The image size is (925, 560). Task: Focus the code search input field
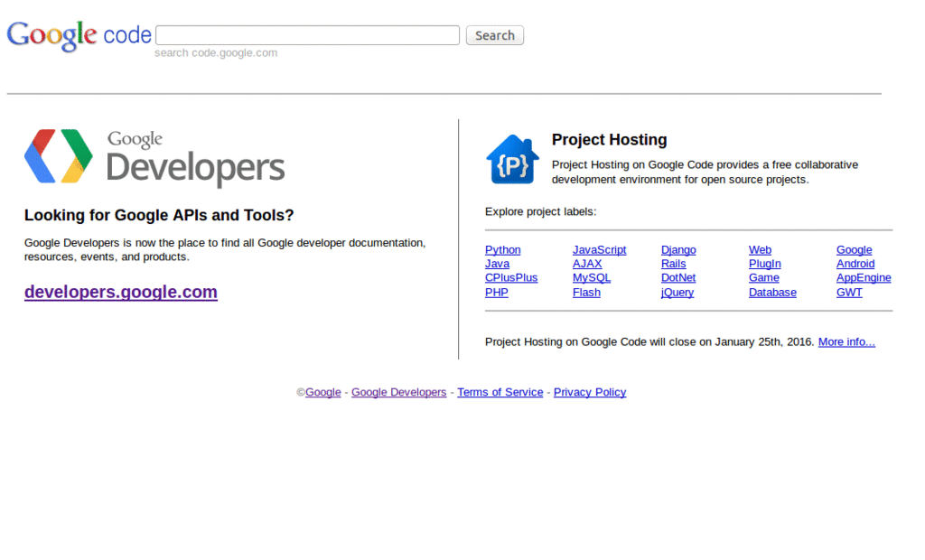pyautogui.click(x=307, y=35)
